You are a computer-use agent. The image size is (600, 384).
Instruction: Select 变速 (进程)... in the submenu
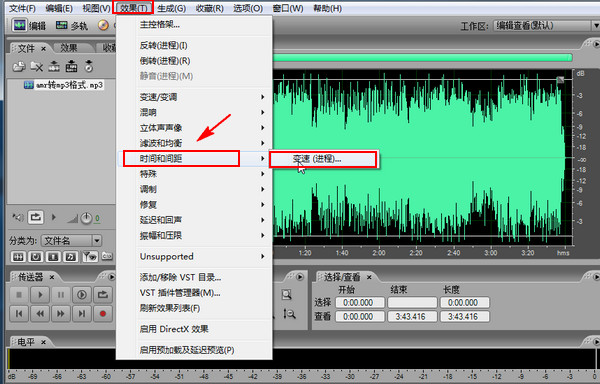323,159
